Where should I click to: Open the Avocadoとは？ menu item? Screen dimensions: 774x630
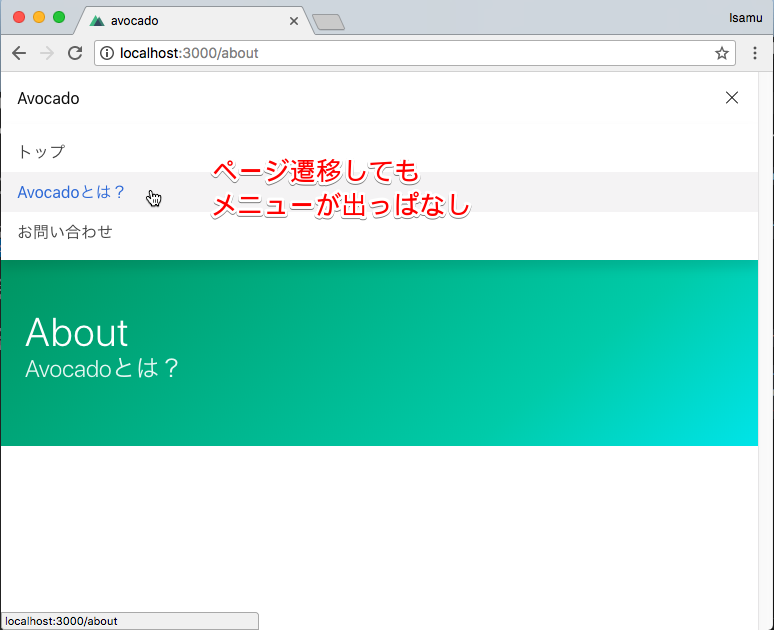(x=379, y=192)
